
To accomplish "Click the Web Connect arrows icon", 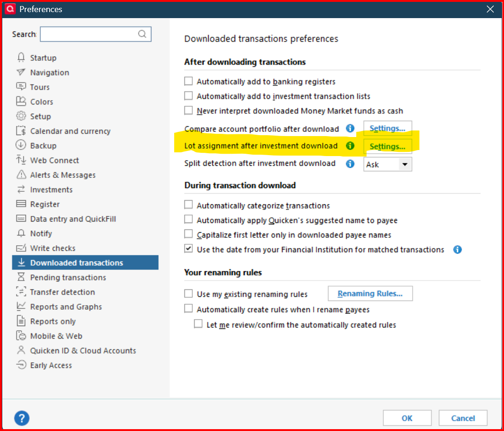I will click(21, 160).
